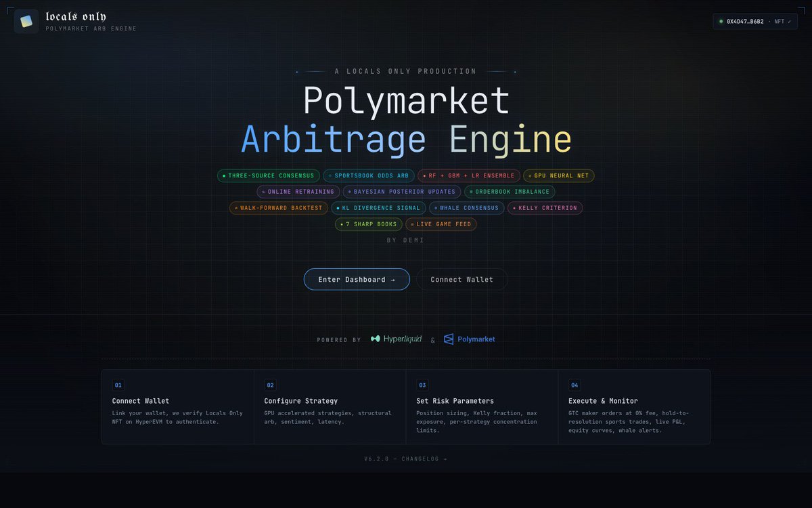This screenshot has height=508, width=812.
Task: Click the Walk-Forward Backtest tag
Action: [x=279, y=208]
